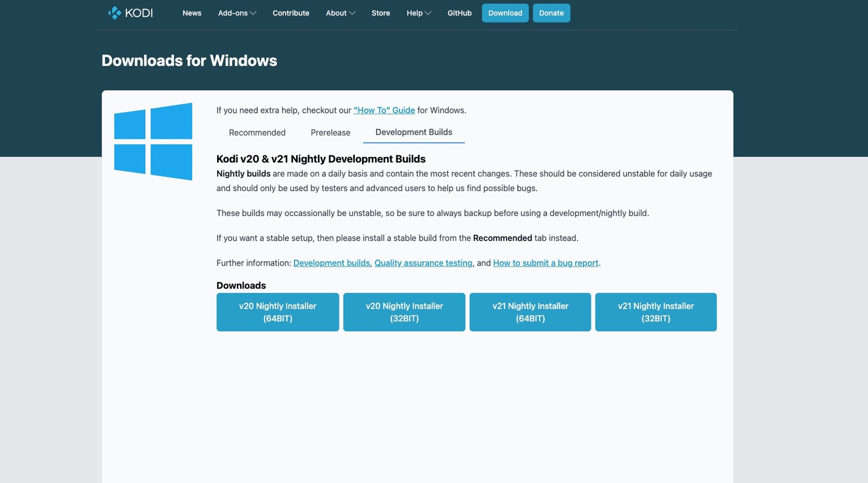Expand the About dropdown menu
The height and width of the screenshot is (483, 868).
click(x=340, y=13)
